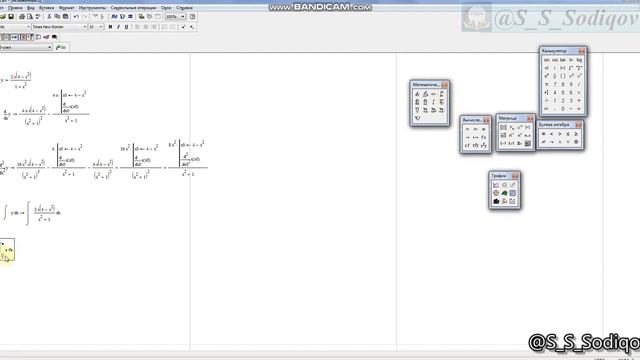Click the X-Y plot icon in График palette
Viewport: 640px width, 360px height.
496,185
